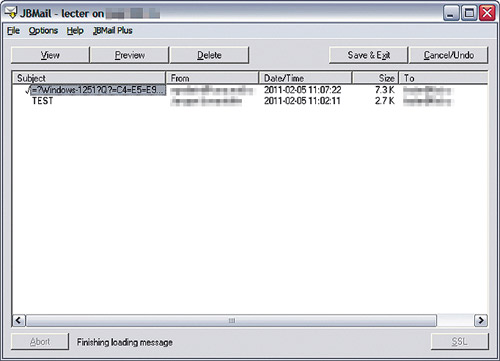This screenshot has height=361, width=500.
Task: Open the Help menu
Action: coord(75,31)
